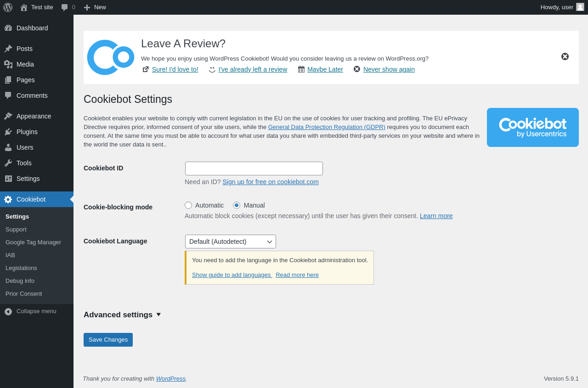Click the Users person icon
Image resolution: width=588 pixels, height=388 pixels.
pos(8,147)
